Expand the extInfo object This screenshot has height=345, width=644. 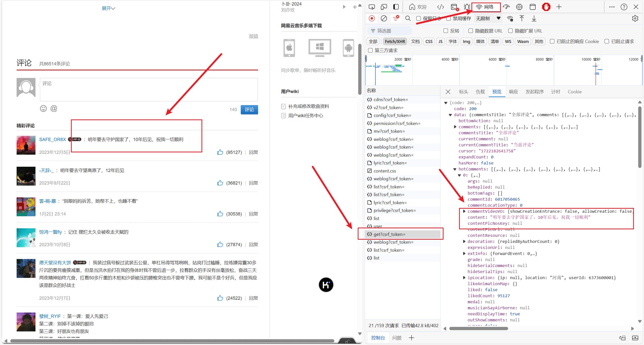point(464,253)
